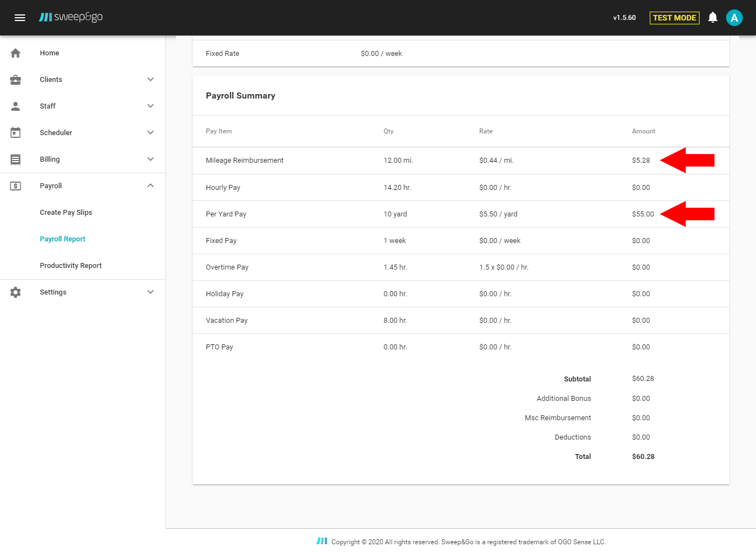756x552 pixels.
Task: Expand the Settings submenu chevron
Action: (x=151, y=292)
